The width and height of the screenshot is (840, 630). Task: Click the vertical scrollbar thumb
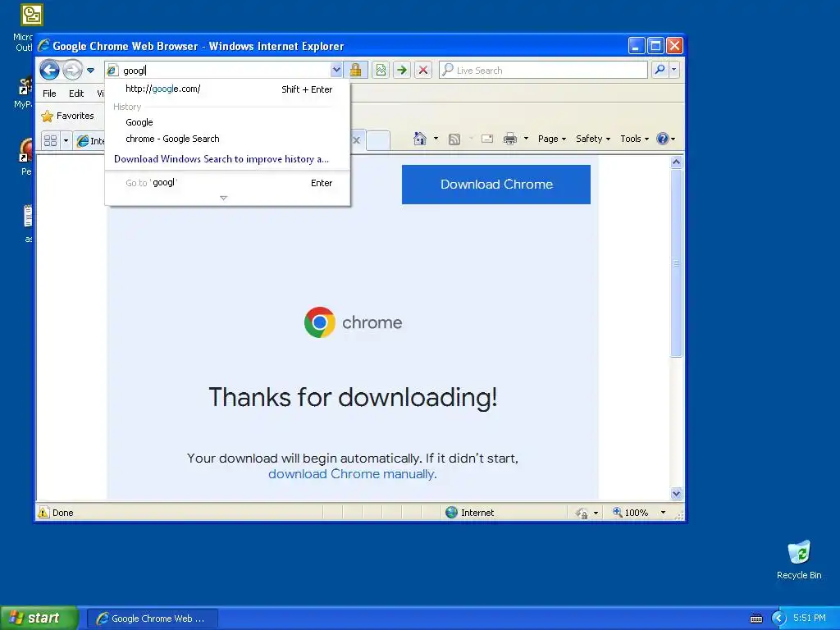pyautogui.click(x=676, y=263)
